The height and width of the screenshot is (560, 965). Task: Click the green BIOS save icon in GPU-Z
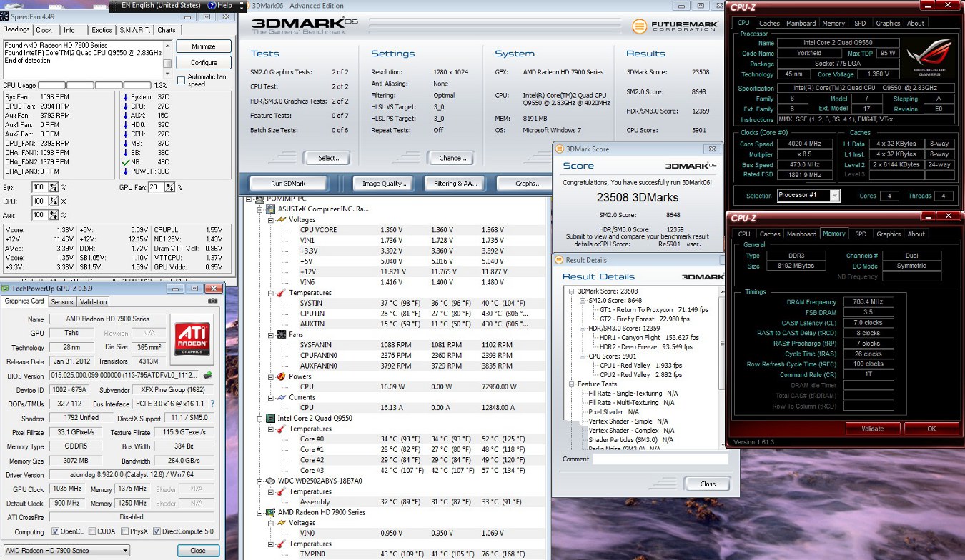[x=208, y=375]
